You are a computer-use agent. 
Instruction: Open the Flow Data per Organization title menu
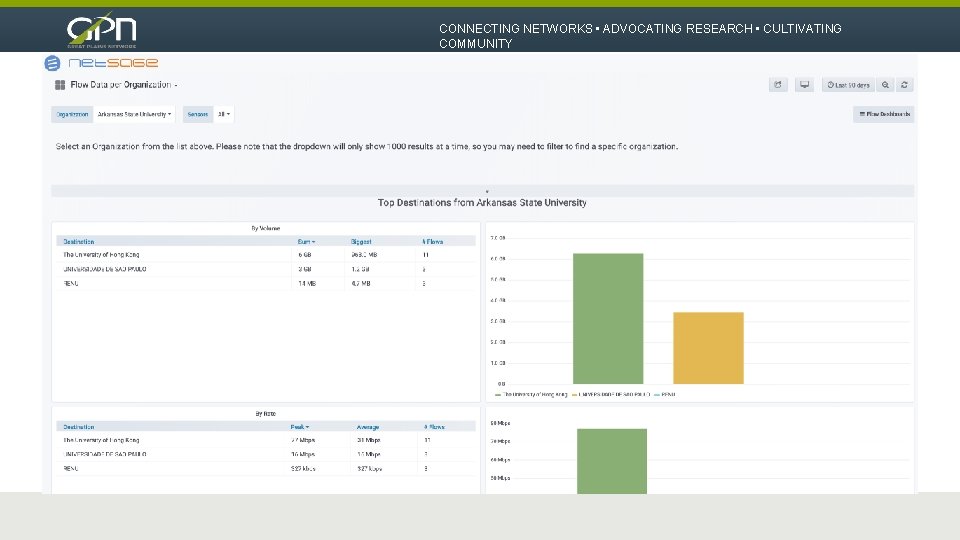pyautogui.click(x=124, y=85)
